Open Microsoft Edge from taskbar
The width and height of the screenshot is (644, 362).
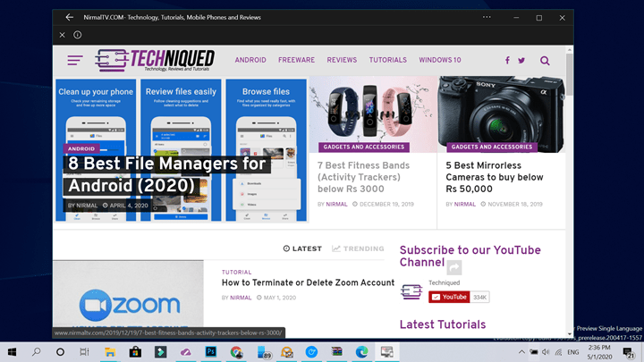click(362, 352)
